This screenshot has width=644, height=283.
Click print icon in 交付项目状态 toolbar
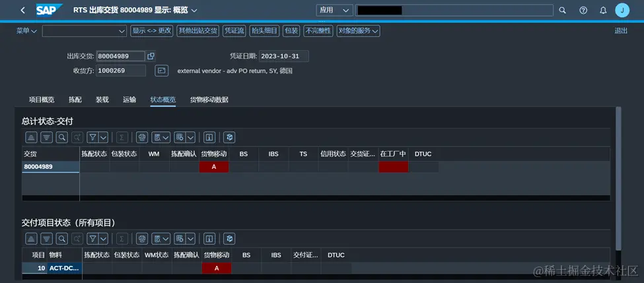[x=142, y=238]
